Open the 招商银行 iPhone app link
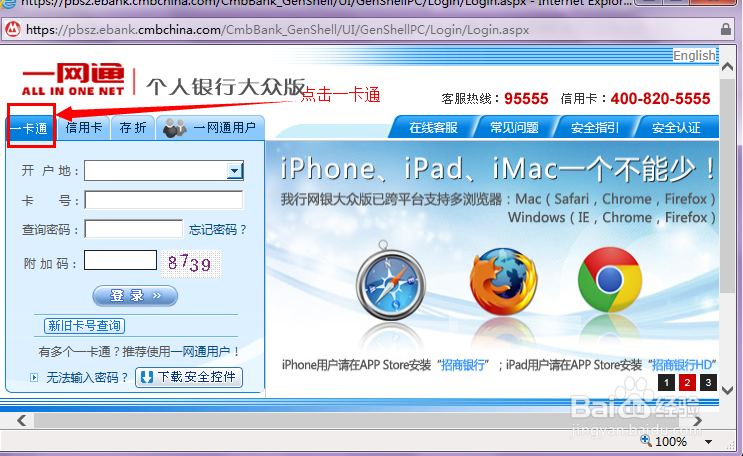743x456 pixels. tap(463, 365)
